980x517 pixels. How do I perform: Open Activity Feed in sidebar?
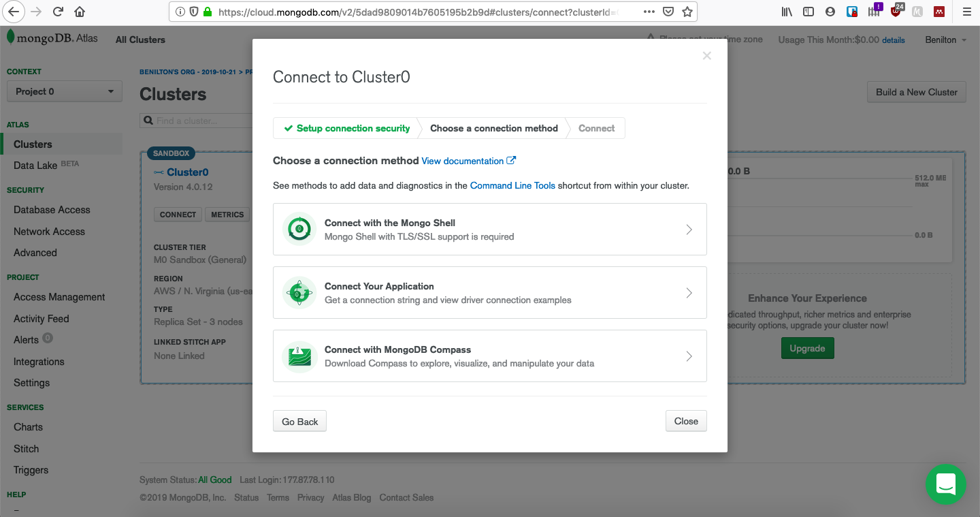[41, 319]
